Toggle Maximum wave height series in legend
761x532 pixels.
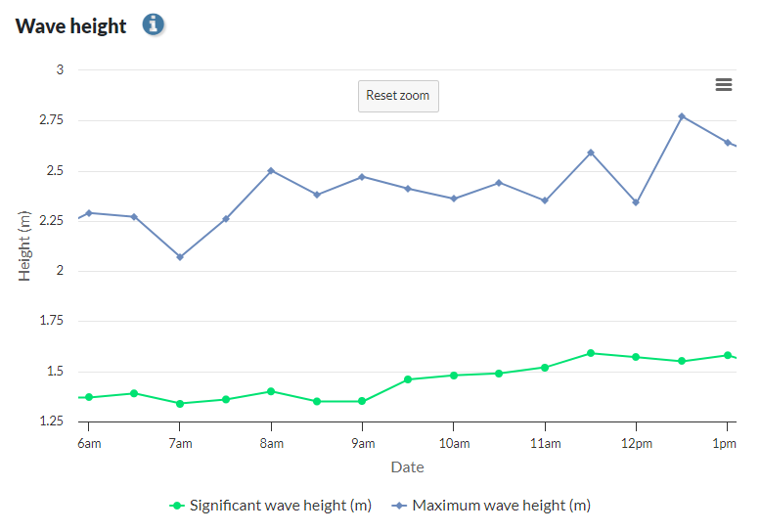tap(501, 506)
